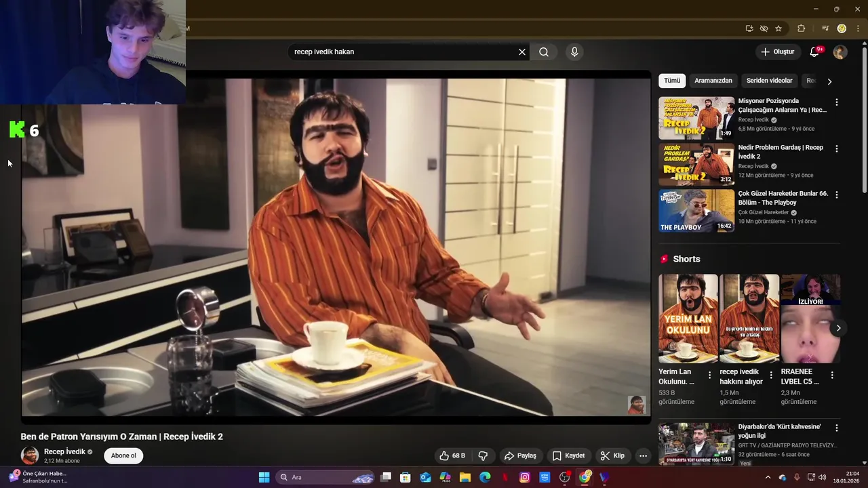
Task: Open the Yerim Lan Okulunu short
Action: pos(688,319)
